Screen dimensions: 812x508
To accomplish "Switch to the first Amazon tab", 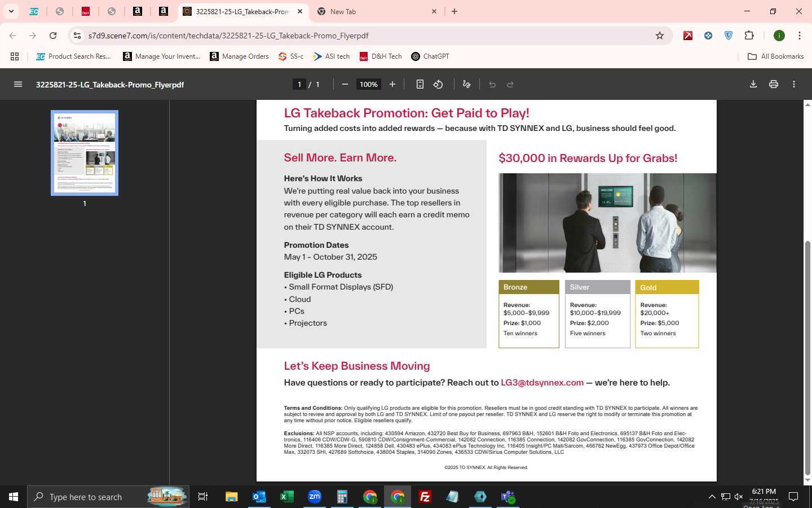I will pyautogui.click(x=138, y=11).
